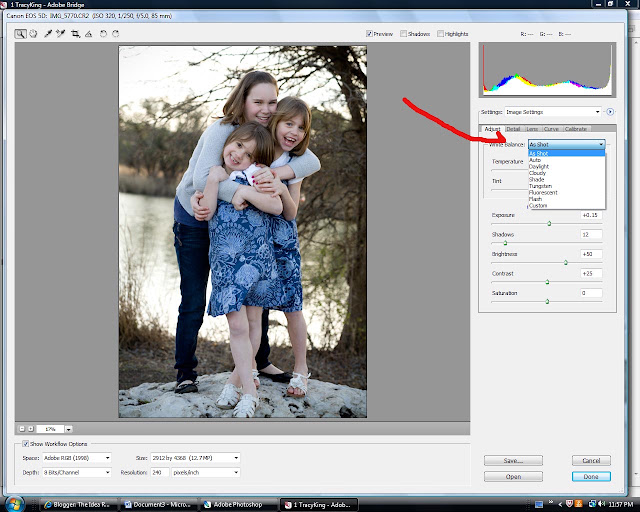Toggle the Preview checkbox
The width and height of the screenshot is (640, 512).
click(369, 34)
